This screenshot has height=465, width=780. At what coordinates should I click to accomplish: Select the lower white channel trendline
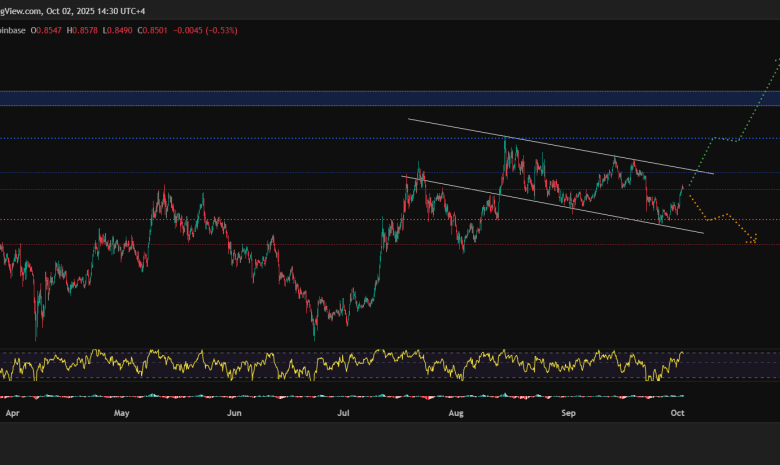click(550, 204)
